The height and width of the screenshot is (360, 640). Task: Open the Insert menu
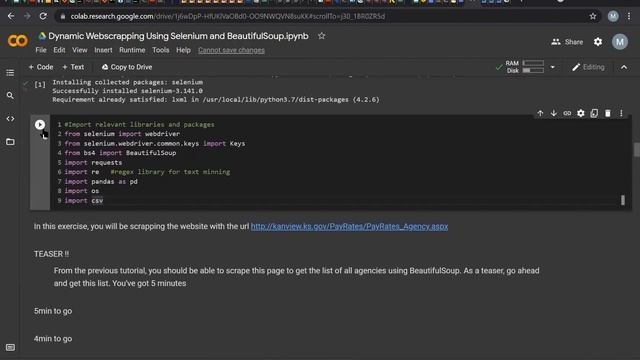(103, 50)
